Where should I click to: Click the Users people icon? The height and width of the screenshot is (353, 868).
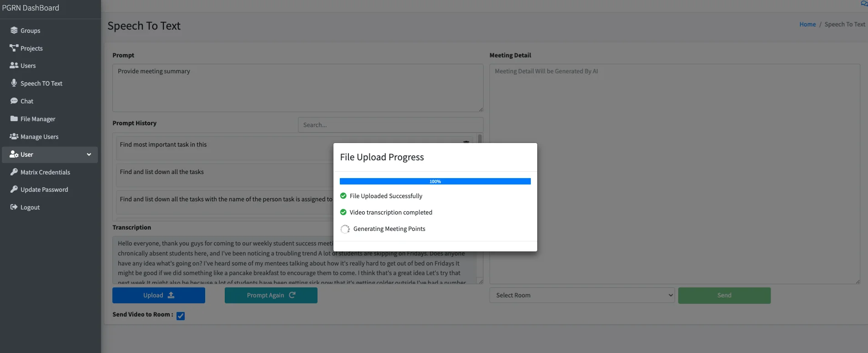click(14, 66)
